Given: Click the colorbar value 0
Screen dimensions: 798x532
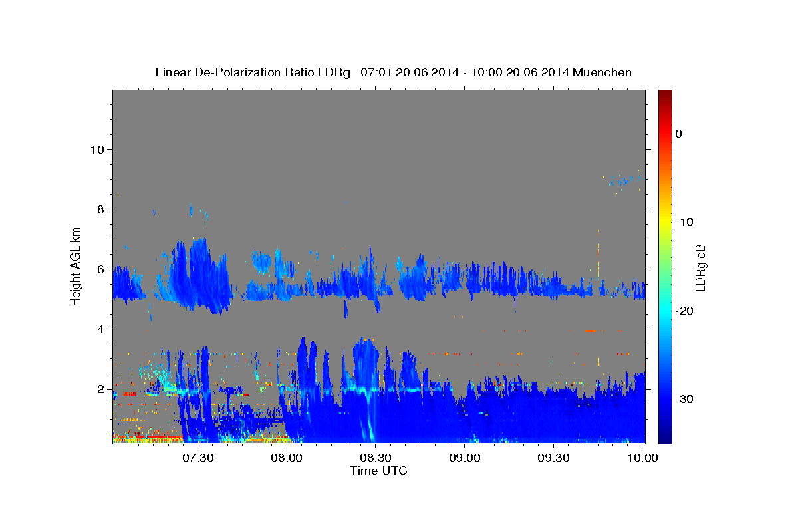Looking at the screenshot, I should pyautogui.click(x=678, y=134).
